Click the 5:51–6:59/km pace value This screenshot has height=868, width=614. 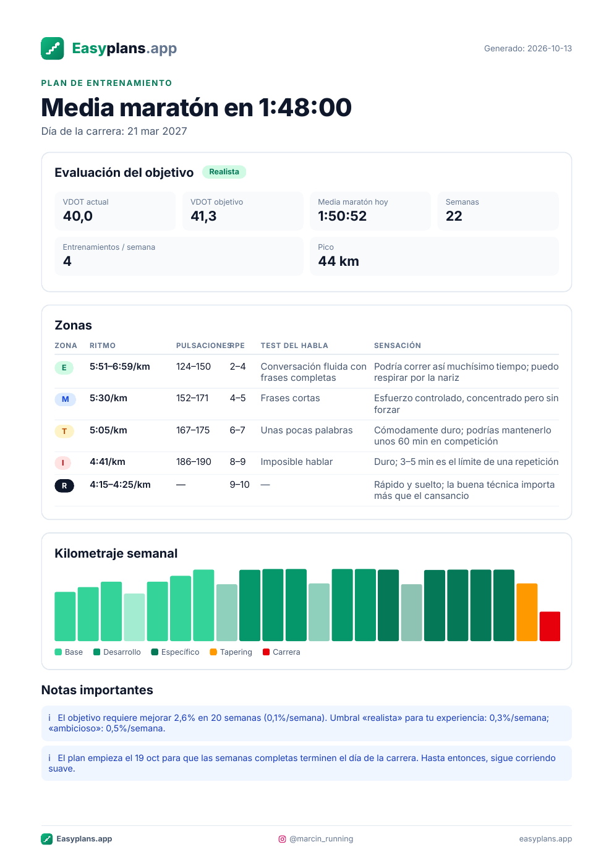point(120,367)
